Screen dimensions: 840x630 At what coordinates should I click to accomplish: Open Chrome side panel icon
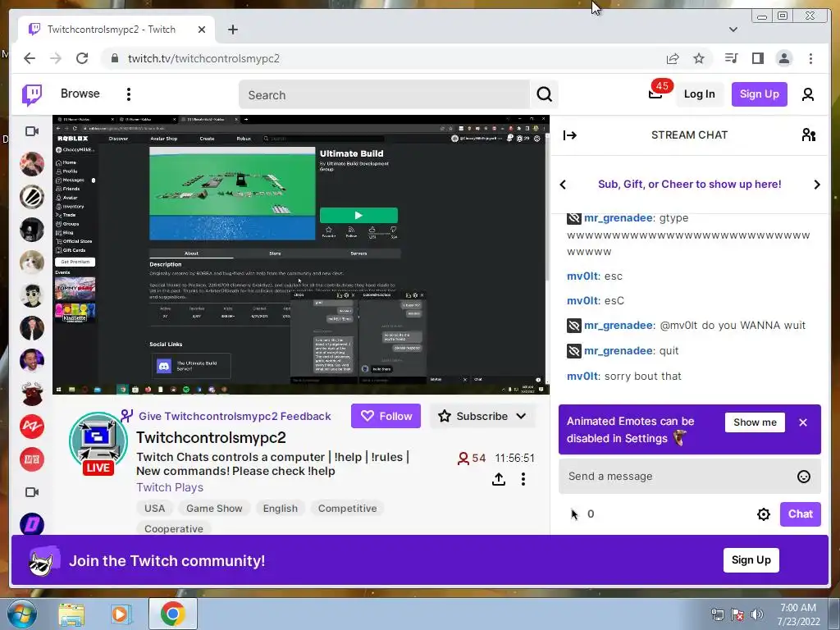tap(757, 58)
